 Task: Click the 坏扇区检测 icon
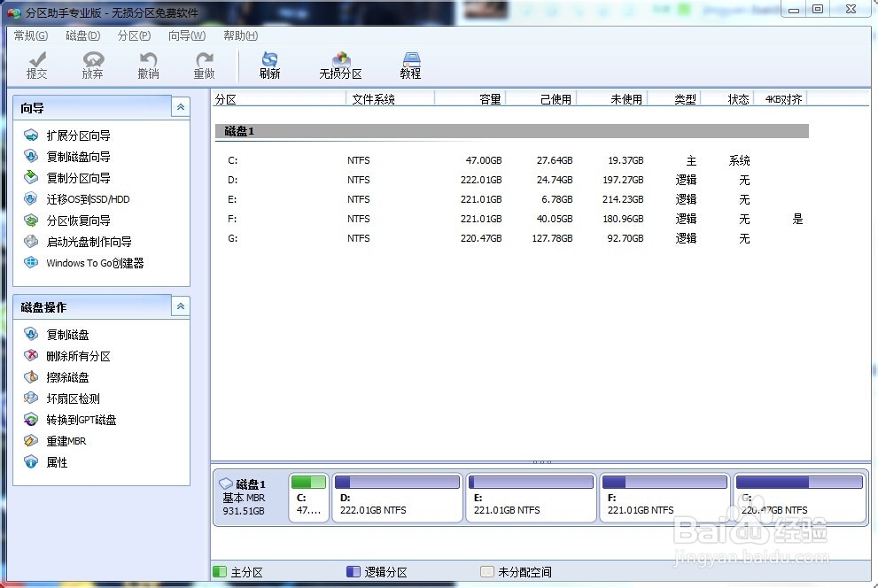(x=31, y=398)
